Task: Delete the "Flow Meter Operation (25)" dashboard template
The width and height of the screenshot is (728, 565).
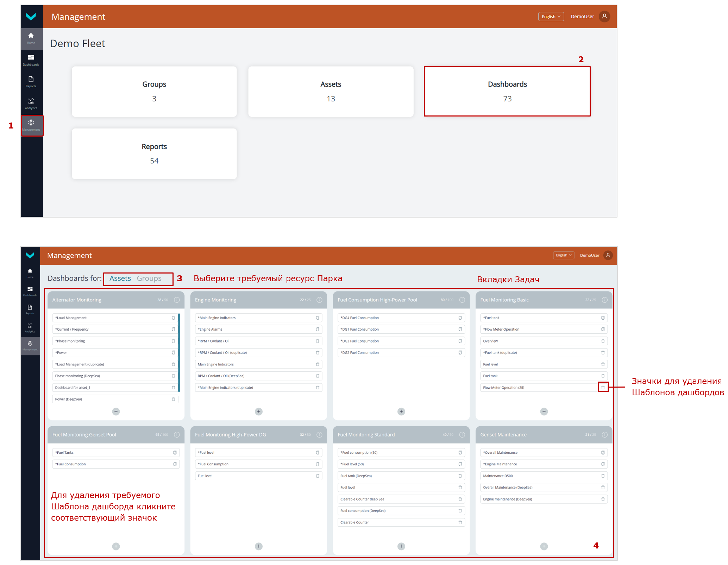Action: tap(603, 388)
